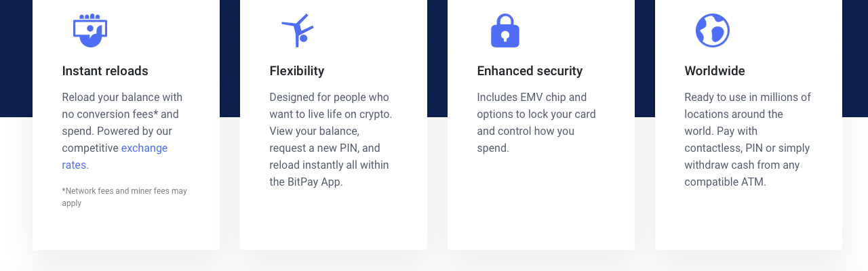
Task: Click the Worldwide heading
Action: click(x=715, y=71)
